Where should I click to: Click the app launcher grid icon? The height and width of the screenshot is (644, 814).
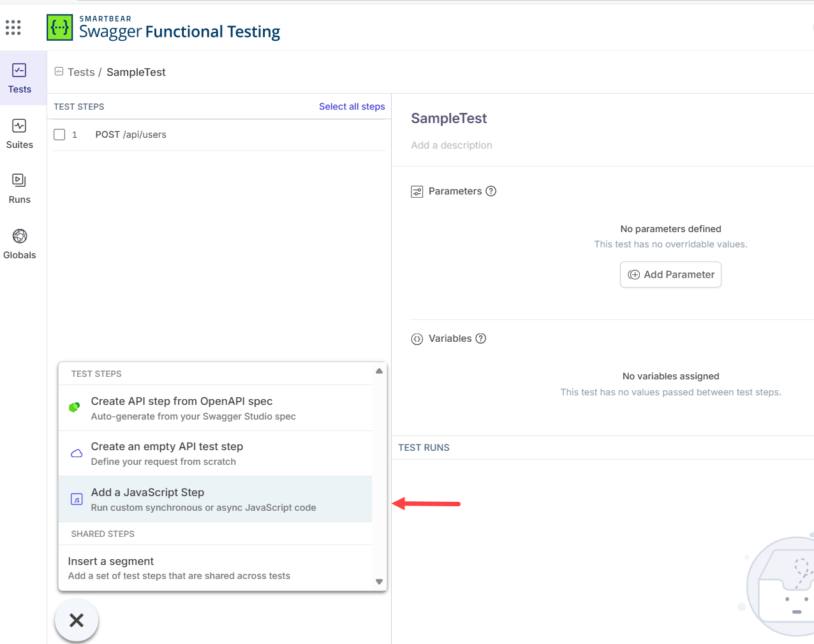click(13, 27)
